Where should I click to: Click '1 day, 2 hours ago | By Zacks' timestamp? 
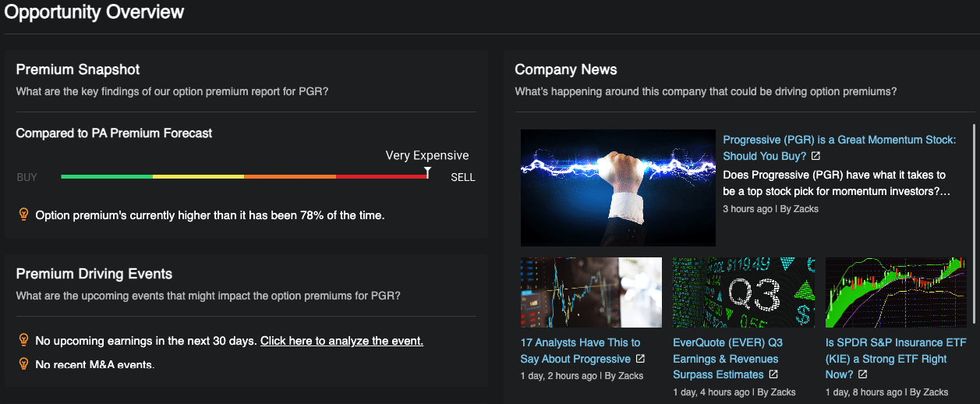click(x=582, y=376)
